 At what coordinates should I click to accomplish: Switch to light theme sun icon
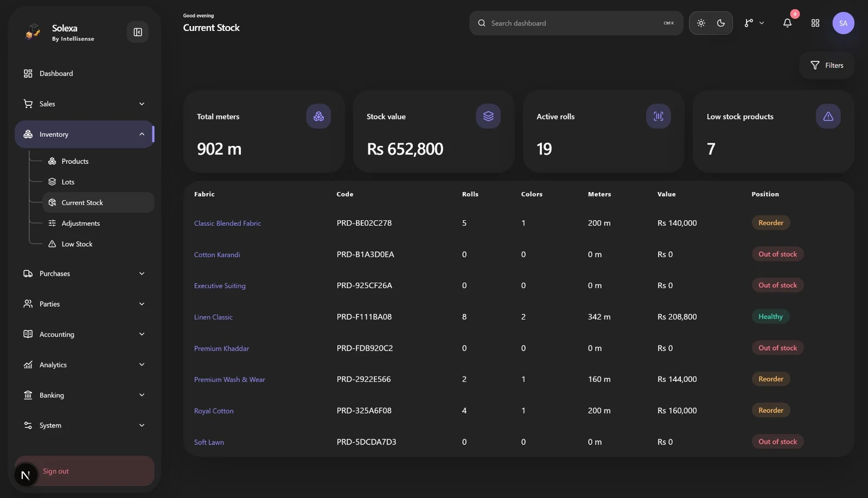tap(701, 23)
